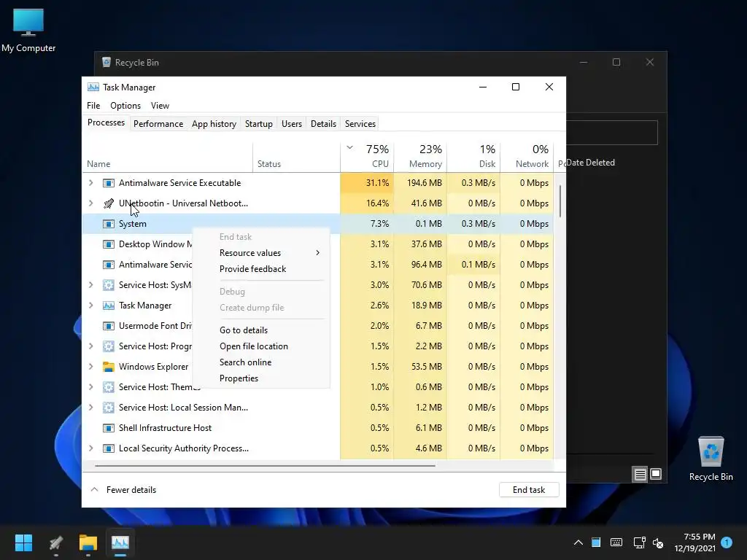Click the Service Host: Program gear icon
The height and width of the screenshot is (560, 747).
point(109,346)
